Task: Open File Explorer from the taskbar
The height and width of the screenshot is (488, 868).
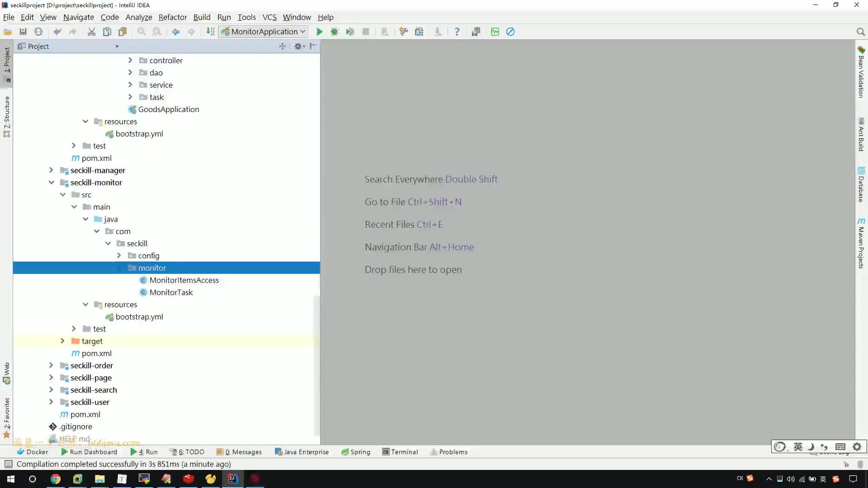Action: click(99, 479)
